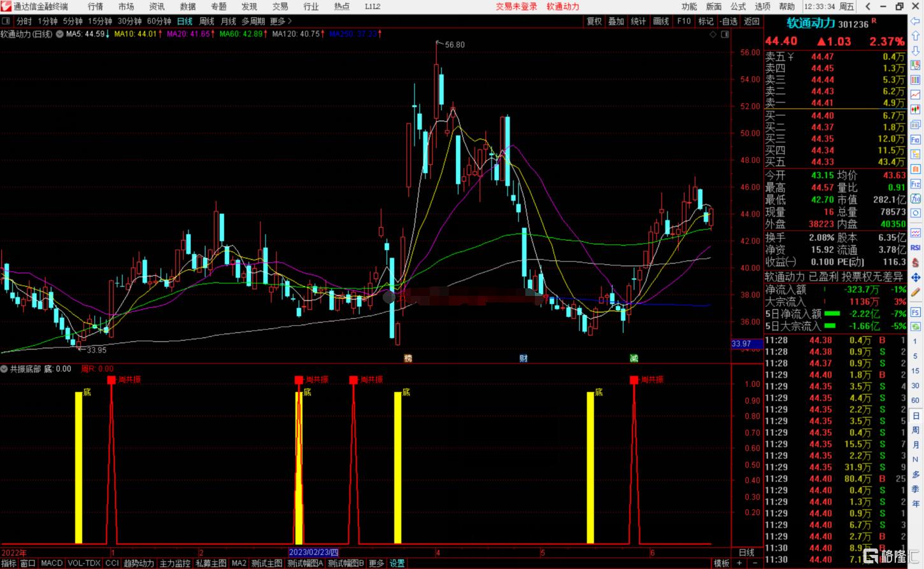Screen dimensions: 924x569
Task: Click the wave lines indicator sidebar icon
Action: coord(916,232)
